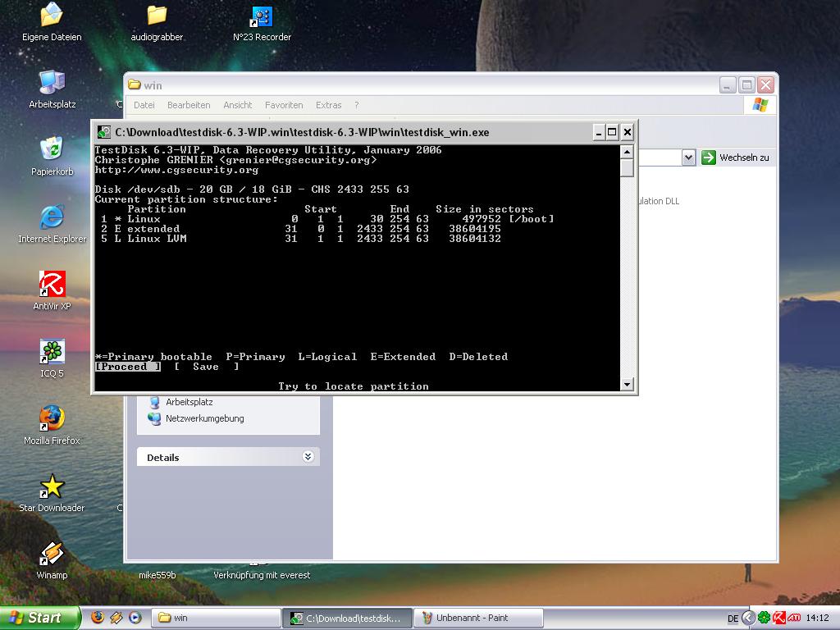Select the Save option in TestDisk
The width and height of the screenshot is (840, 630).
click(x=206, y=367)
